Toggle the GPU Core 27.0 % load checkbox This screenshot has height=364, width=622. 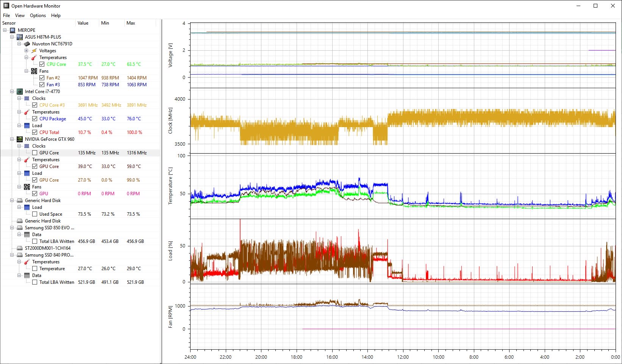click(35, 180)
